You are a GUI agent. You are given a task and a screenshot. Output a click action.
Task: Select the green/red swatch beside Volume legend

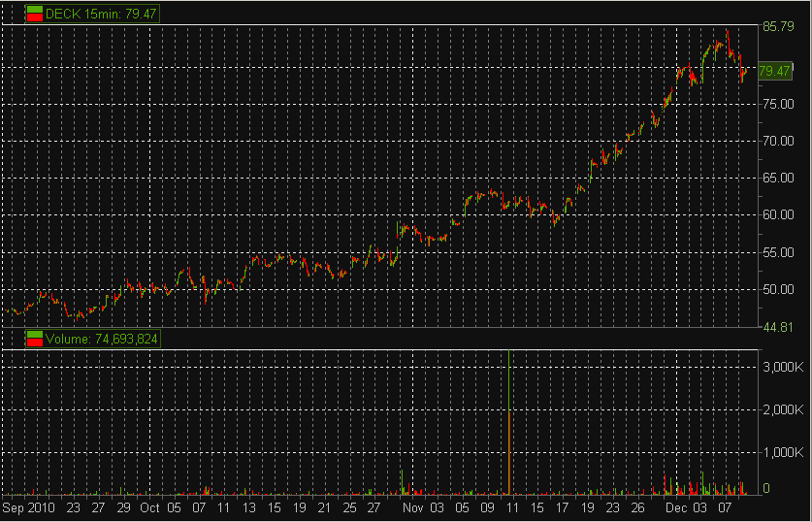35,340
